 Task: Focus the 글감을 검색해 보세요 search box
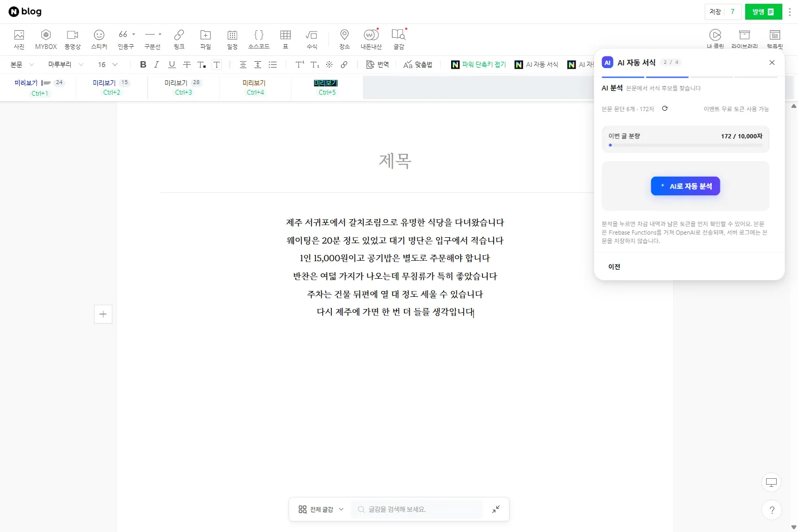(417, 509)
